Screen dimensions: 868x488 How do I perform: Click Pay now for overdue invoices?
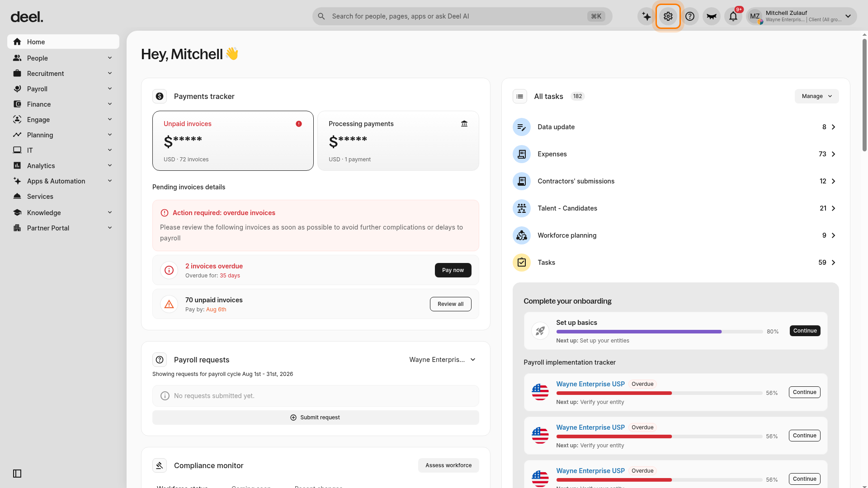pyautogui.click(x=453, y=270)
